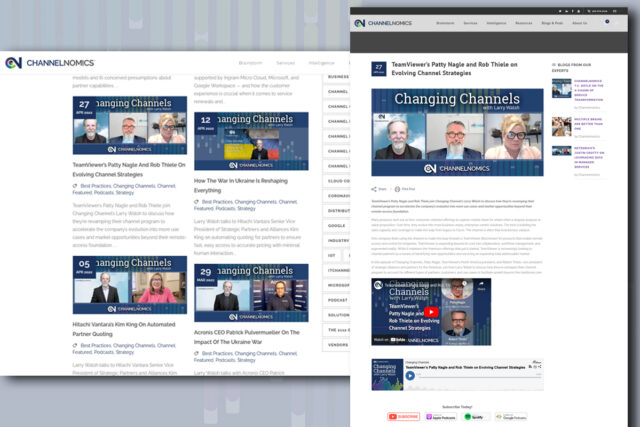This screenshot has width=640, height=427.
Task: Click the large Changing Channels article image on right page
Action: 457,132
